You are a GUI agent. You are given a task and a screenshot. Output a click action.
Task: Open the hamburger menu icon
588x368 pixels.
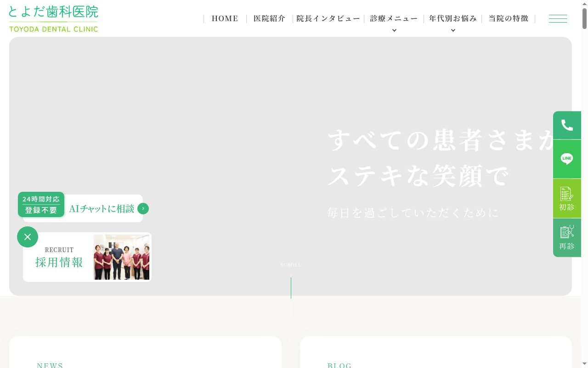pos(558,18)
